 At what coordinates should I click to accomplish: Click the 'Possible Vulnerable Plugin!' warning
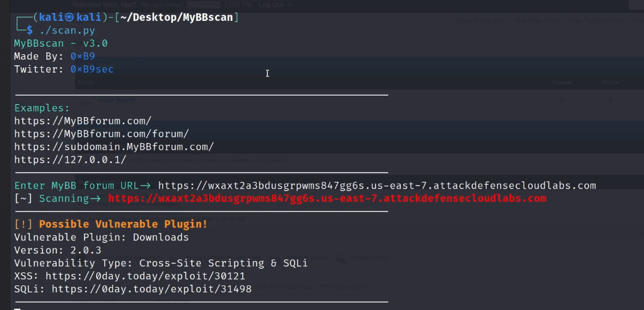pyautogui.click(x=123, y=224)
